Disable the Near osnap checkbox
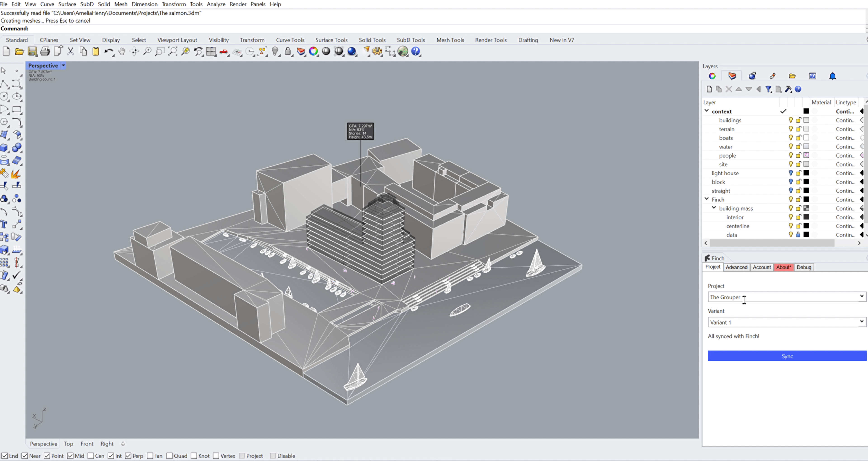Viewport: 868px width, 461px height. (25, 456)
